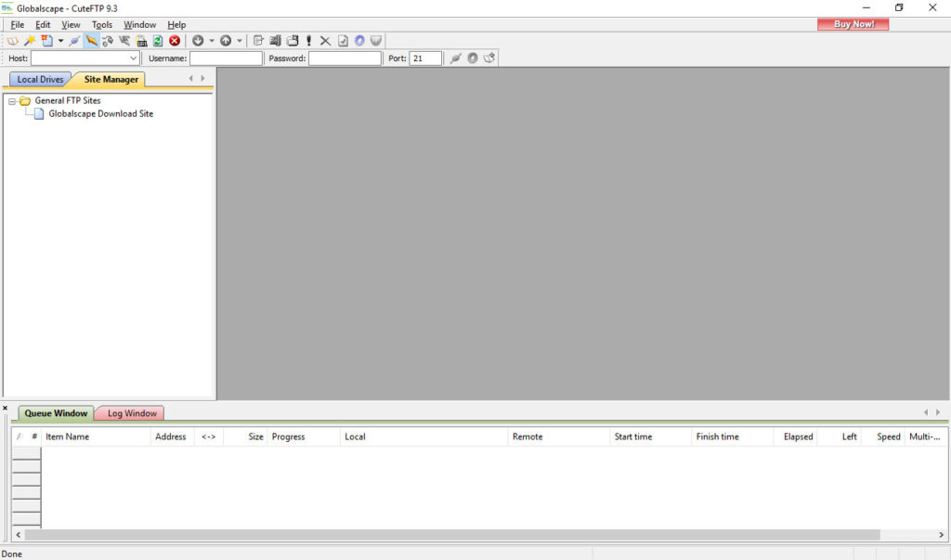Click the red Stop transfer icon

(175, 41)
